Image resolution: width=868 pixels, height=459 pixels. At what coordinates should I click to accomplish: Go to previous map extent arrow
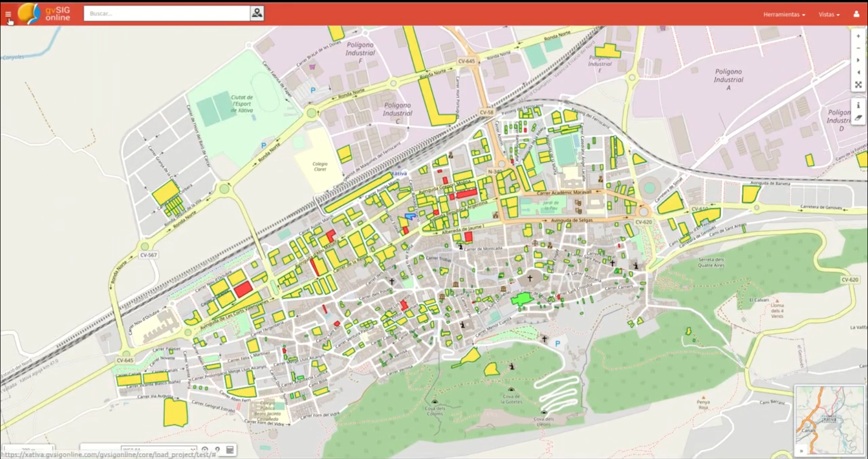click(858, 73)
